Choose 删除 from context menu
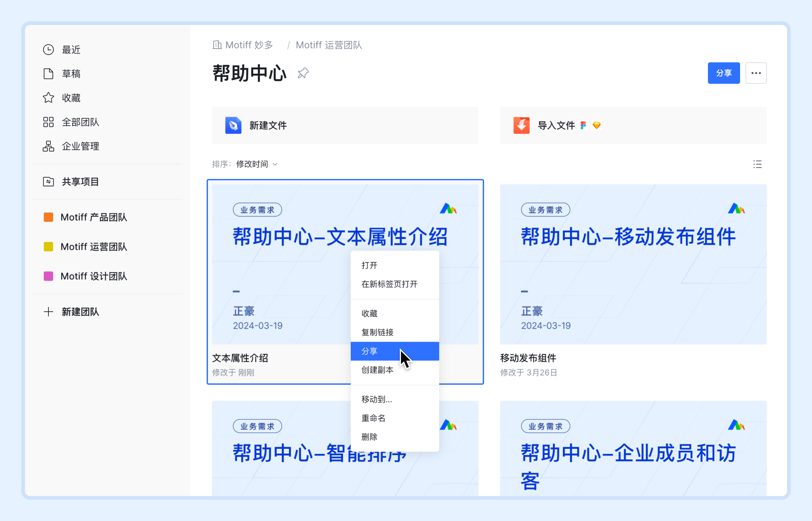 [x=395, y=437]
